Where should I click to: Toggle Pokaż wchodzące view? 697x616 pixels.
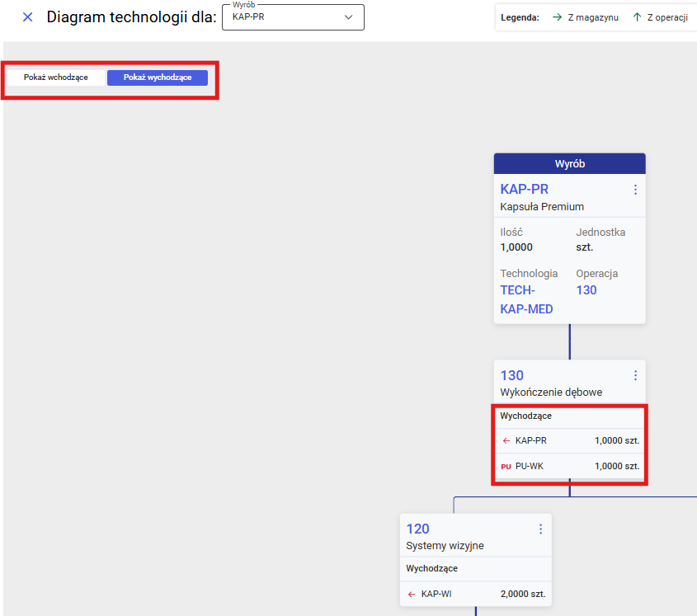pyautogui.click(x=56, y=78)
